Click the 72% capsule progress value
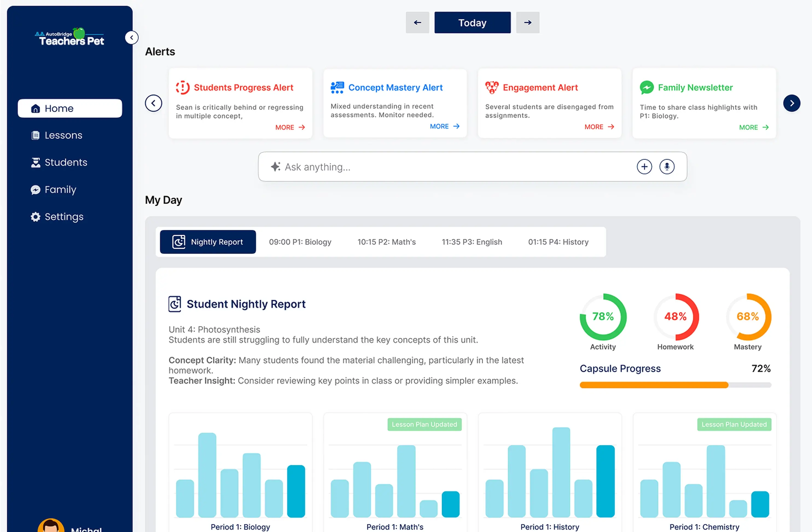 761,369
